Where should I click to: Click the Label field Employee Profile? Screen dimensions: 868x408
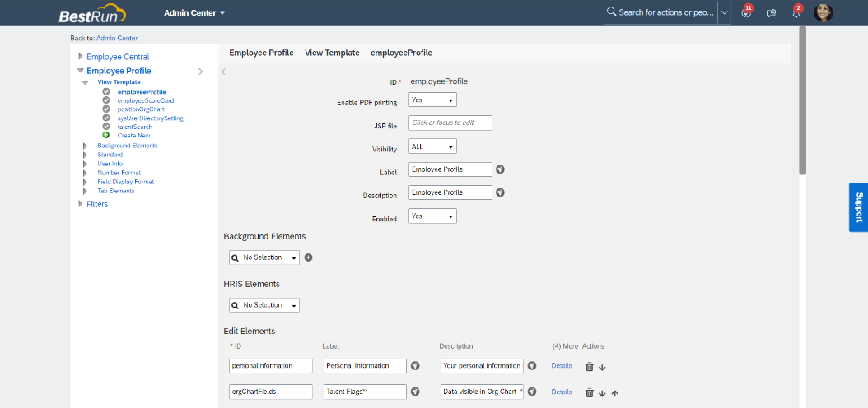[x=450, y=169]
